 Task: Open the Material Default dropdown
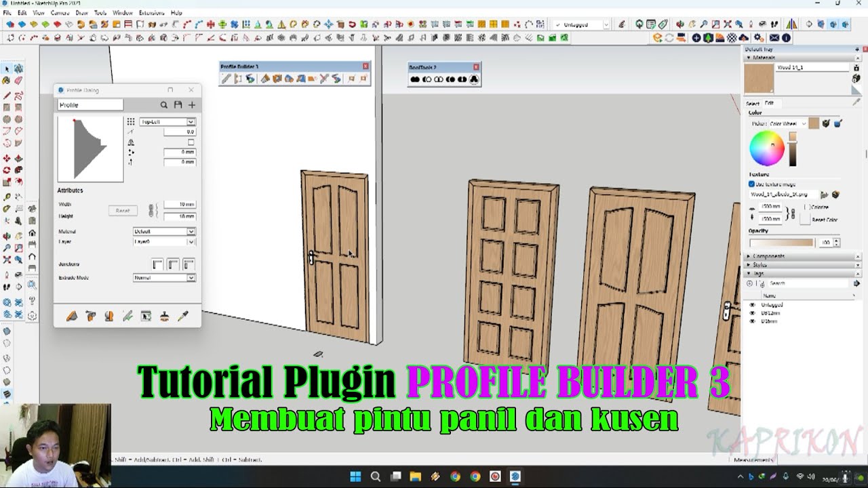pos(164,232)
